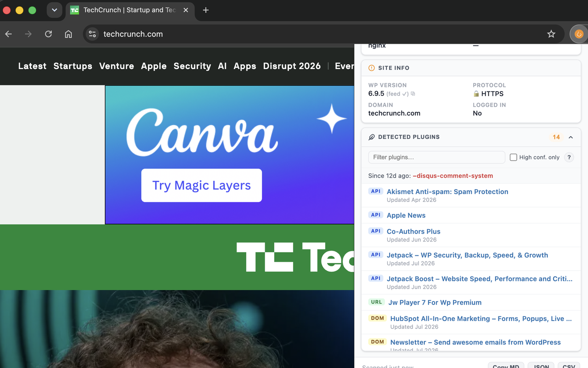Viewport: 588px width, 368px height.
Task: Click the Filter plugins input field
Action: (x=437, y=157)
